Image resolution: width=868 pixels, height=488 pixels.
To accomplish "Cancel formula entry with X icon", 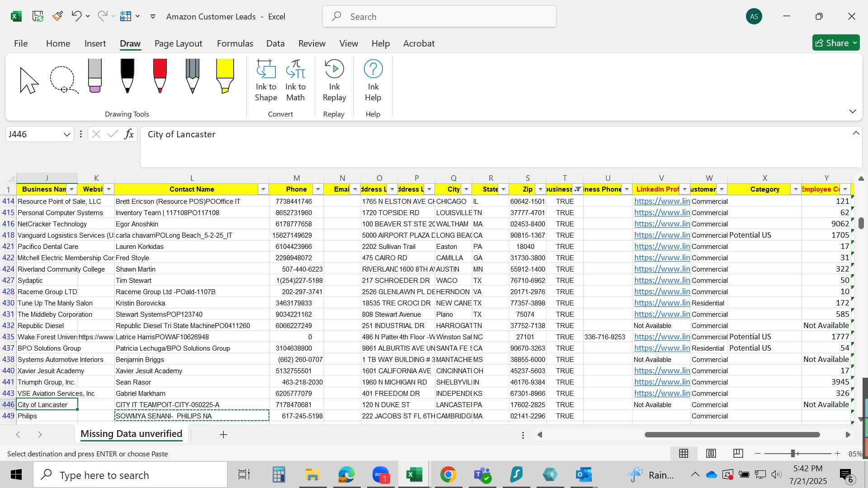I will 96,134.
